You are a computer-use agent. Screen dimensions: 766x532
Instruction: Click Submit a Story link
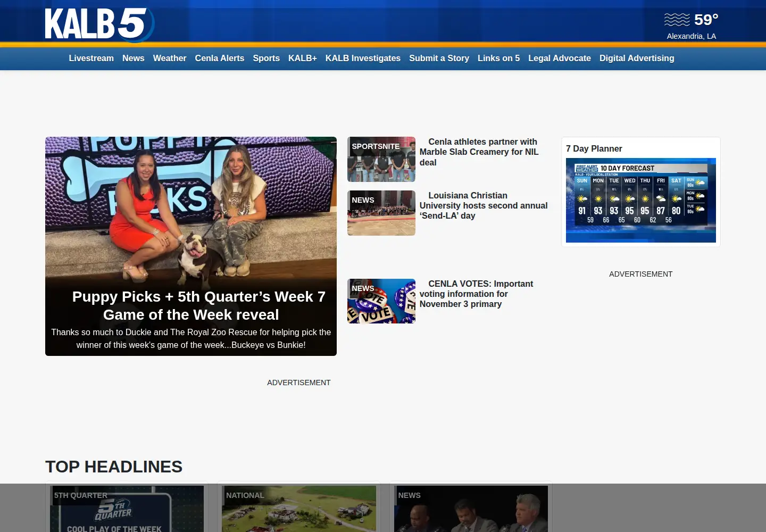[x=439, y=58]
